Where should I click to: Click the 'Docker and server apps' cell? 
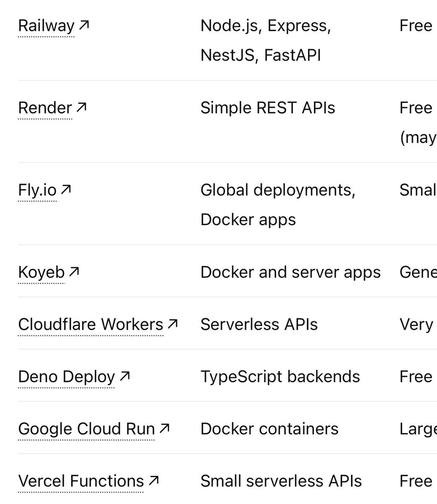point(290,272)
